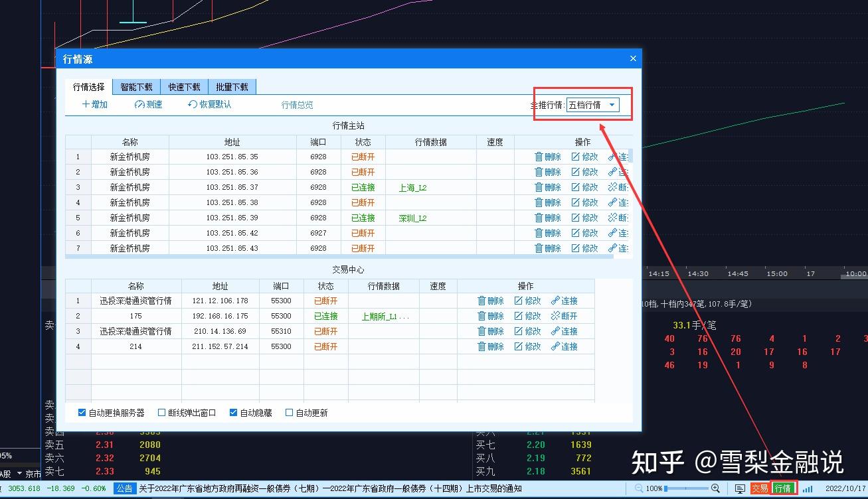Image resolution: width=868 pixels, height=499 pixels.
Task: Connect the 迅投深港通资管行情 server
Action: pyautogui.click(x=565, y=300)
